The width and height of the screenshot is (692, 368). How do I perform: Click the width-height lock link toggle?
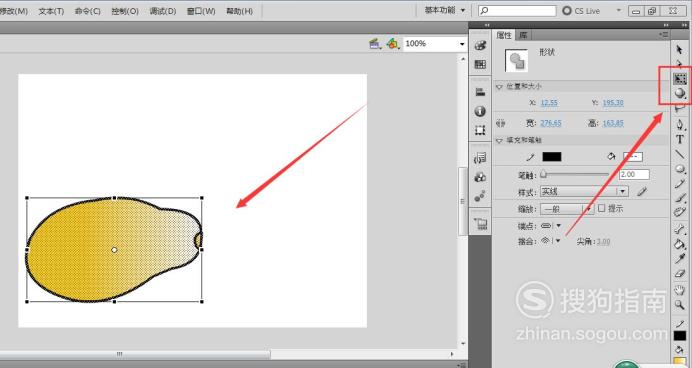tap(500, 123)
